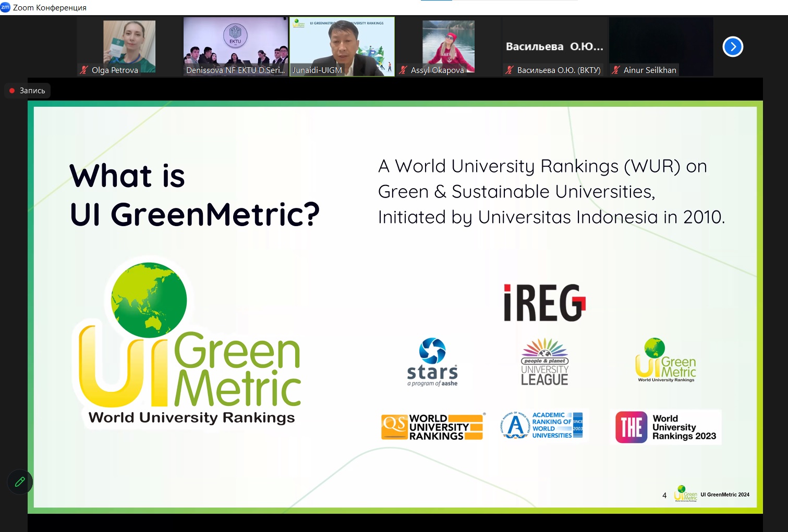Screen dimensions: 788x532
Task: Select Ainur Seilkhan's dark video tile
Action: (x=661, y=46)
